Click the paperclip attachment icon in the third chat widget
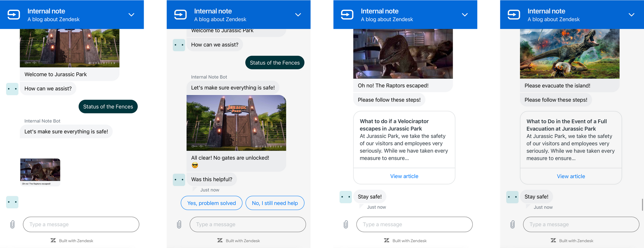This screenshot has height=248, width=644. pos(346,224)
